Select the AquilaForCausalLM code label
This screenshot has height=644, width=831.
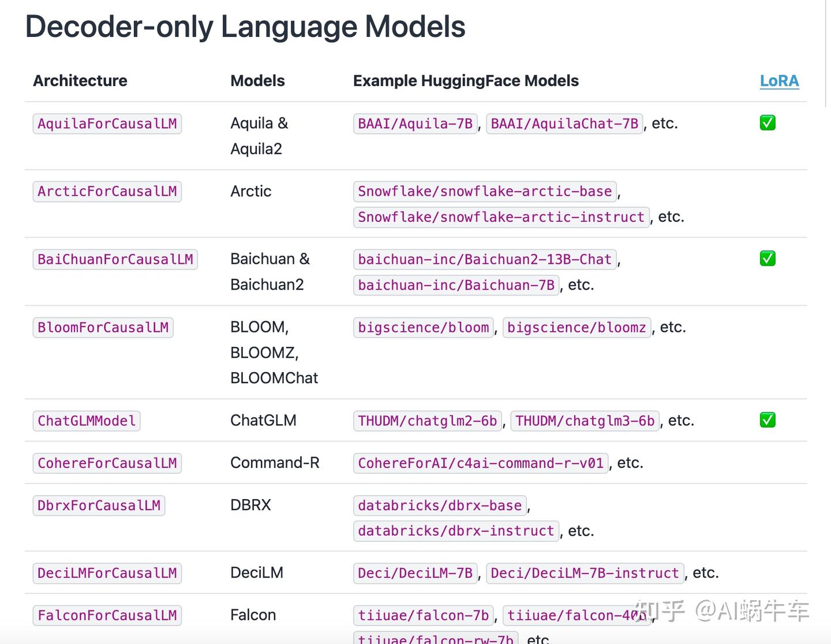click(x=107, y=123)
